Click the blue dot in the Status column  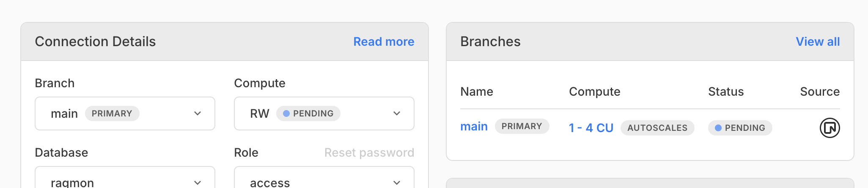coord(718,128)
